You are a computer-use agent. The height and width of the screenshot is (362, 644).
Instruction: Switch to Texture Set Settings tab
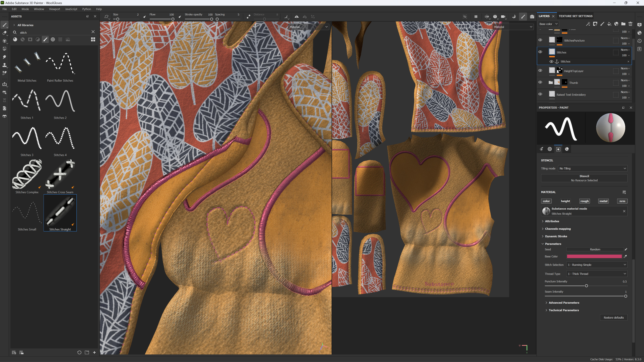click(576, 16)
